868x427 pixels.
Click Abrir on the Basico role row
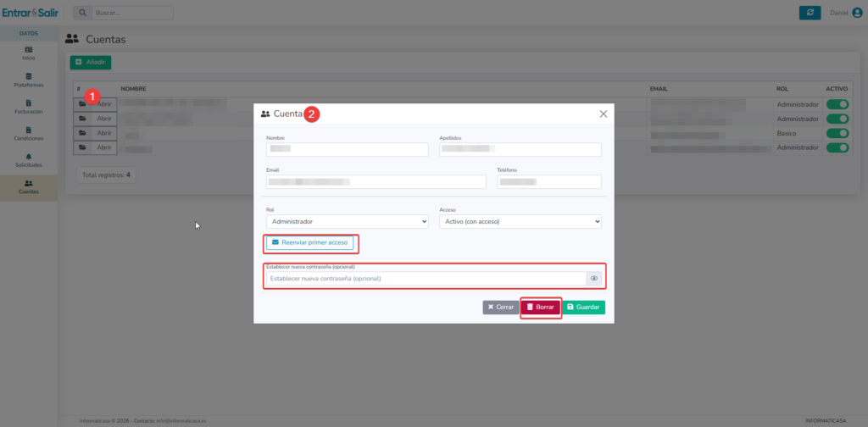pyautogui.click(x=95, y=133)
